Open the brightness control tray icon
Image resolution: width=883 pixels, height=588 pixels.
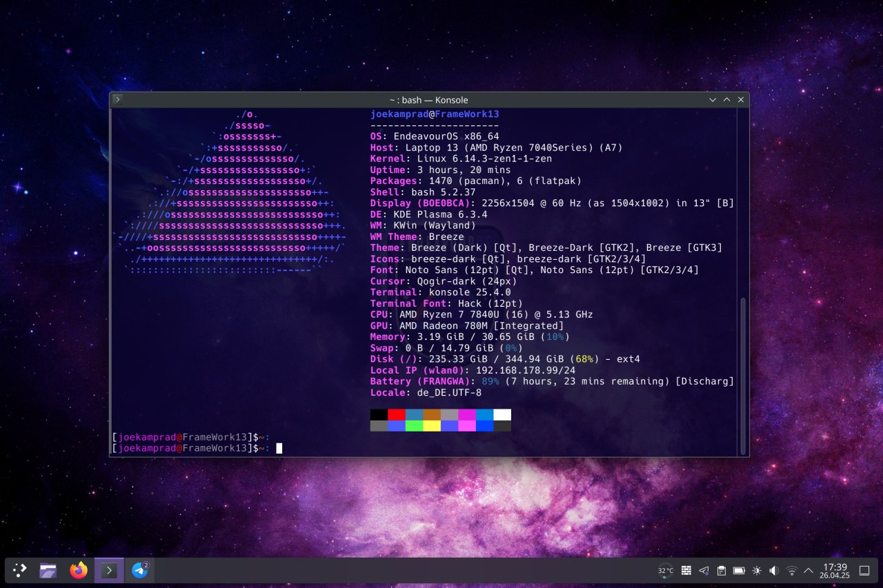[757, 571]
